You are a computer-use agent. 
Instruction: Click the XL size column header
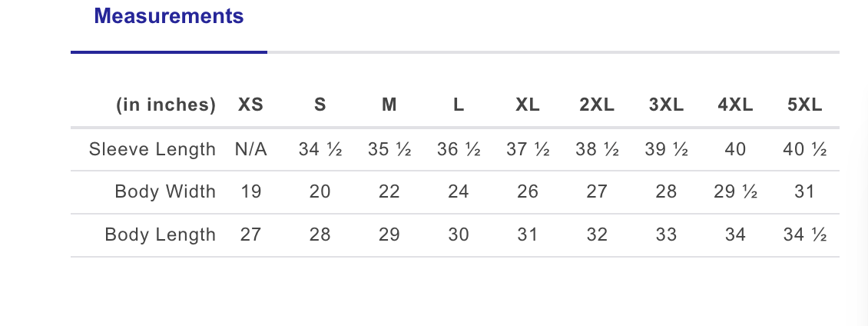[x=528, y=105]
